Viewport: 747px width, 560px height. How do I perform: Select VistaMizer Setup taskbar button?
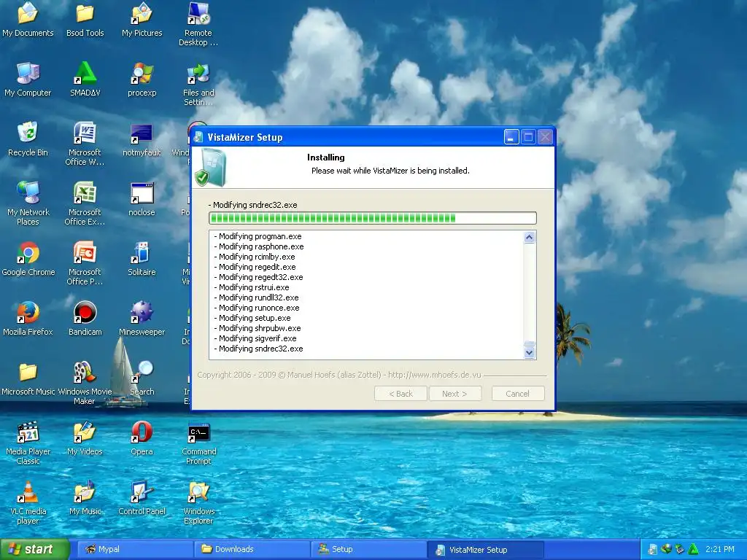(485, 550)
